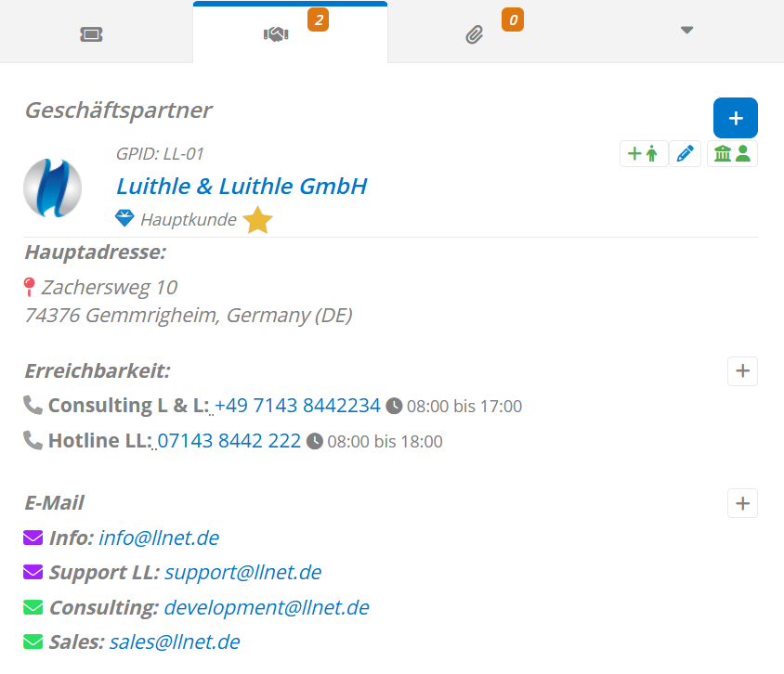The width and height of the screenshot is (784, 674).
Task: Click the blue Hauptkunde diamond icon
Action: (x=124, y=219)
